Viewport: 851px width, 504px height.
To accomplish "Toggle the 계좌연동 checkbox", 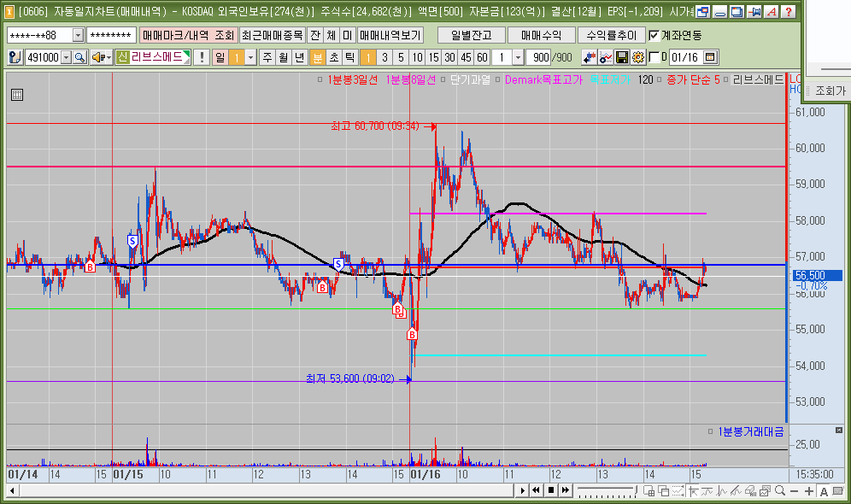I will point(654,36).
